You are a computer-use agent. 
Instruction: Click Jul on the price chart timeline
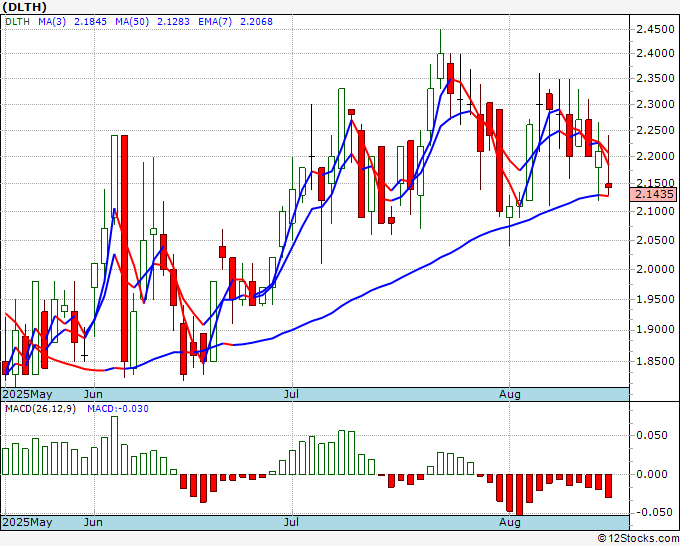[x=291, y=394]
